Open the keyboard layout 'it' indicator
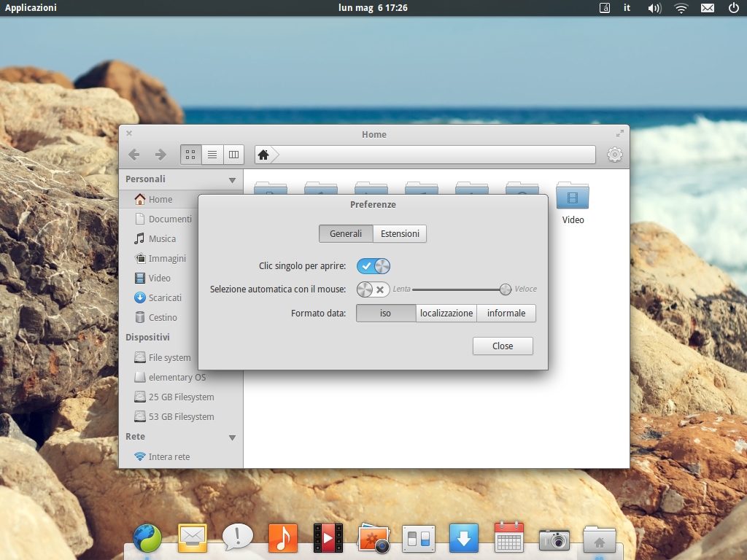Screen dimensions: 747x560 [627, 7]
